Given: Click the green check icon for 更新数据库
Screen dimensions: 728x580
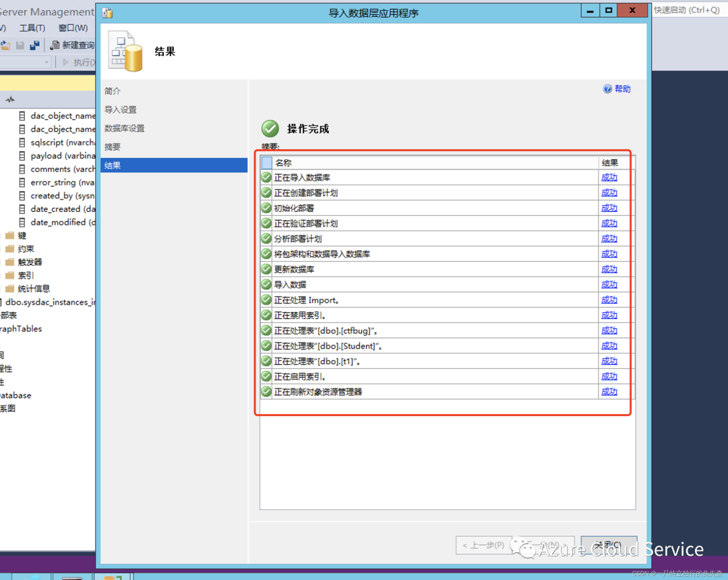Looking at the screenshot, I should coord(266,269).
